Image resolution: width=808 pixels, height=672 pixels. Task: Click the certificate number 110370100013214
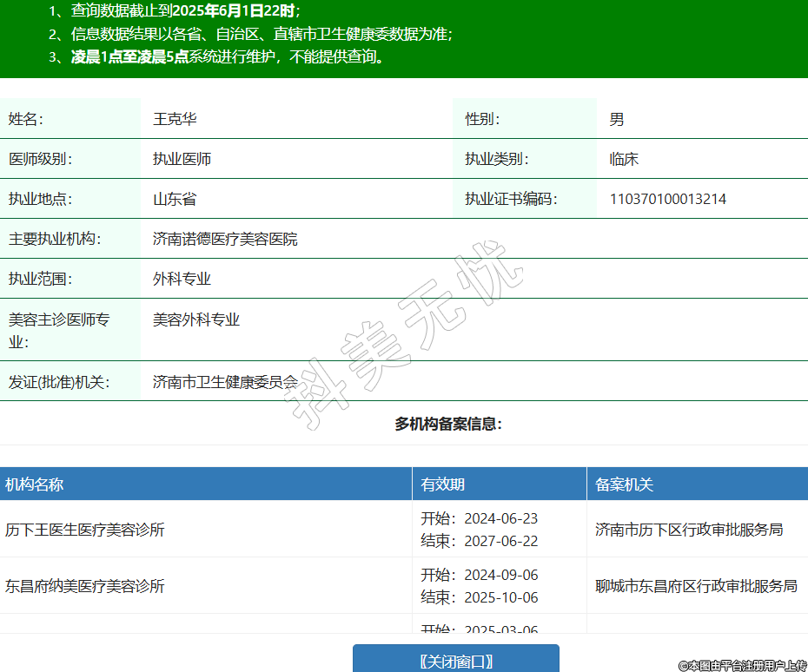[667, 199]
